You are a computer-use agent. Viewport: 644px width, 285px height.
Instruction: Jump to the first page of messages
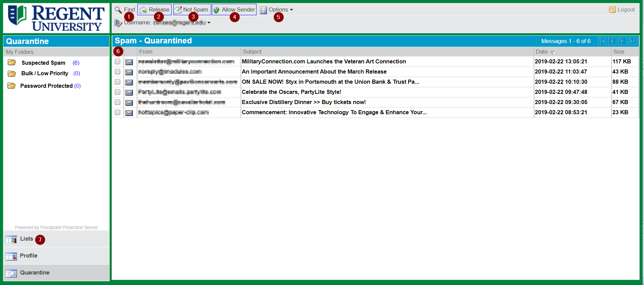pyautogui.click(x=602, y=41)
